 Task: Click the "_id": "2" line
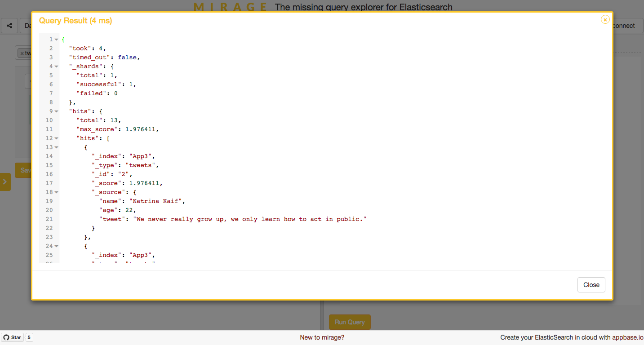[x=112, y=174]
